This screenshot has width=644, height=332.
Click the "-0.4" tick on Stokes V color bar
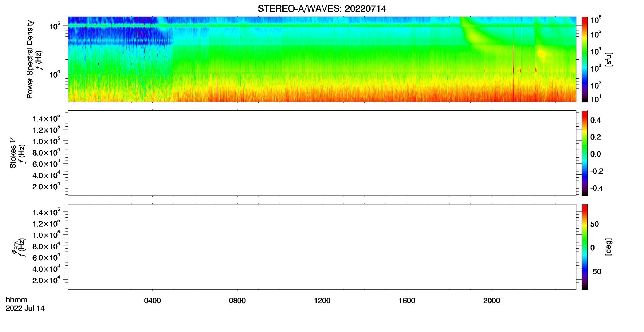[597, 188]
